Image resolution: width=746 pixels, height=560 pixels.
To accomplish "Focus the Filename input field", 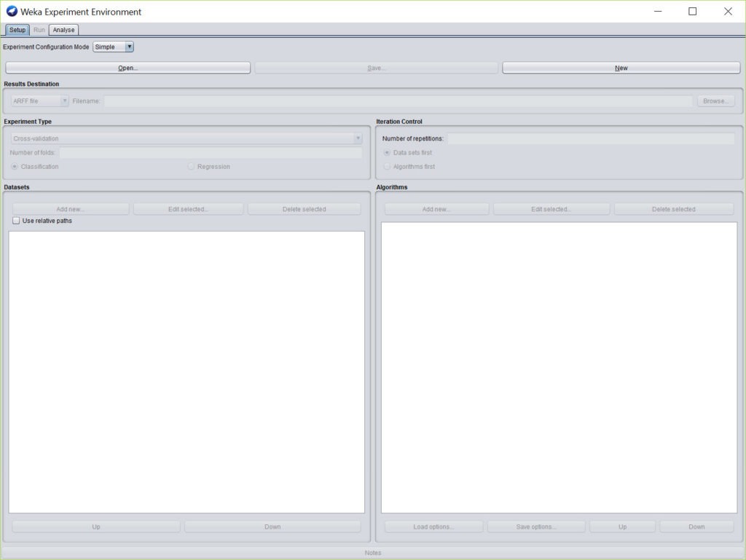I will 398,100.
